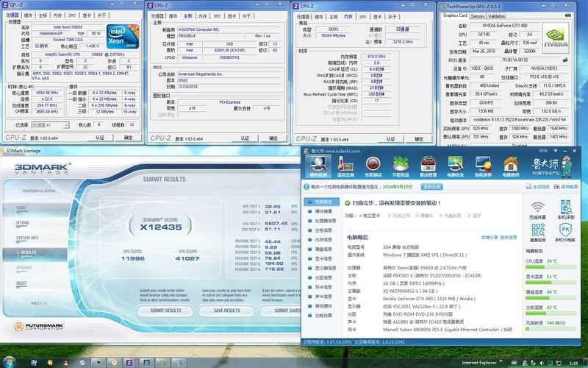Select 显卡信息 in Ludashi sidebar
This screenshot has height=368, width=588.
323,259
